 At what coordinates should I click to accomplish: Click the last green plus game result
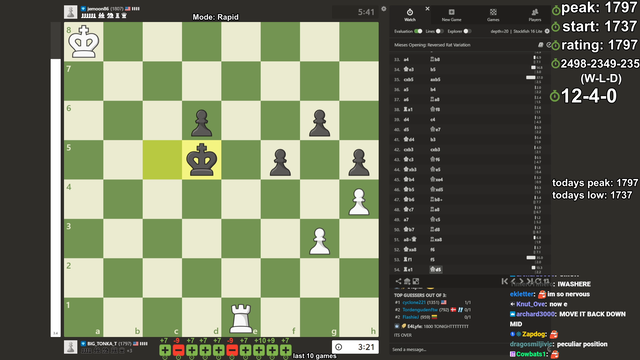pos(286,350)
